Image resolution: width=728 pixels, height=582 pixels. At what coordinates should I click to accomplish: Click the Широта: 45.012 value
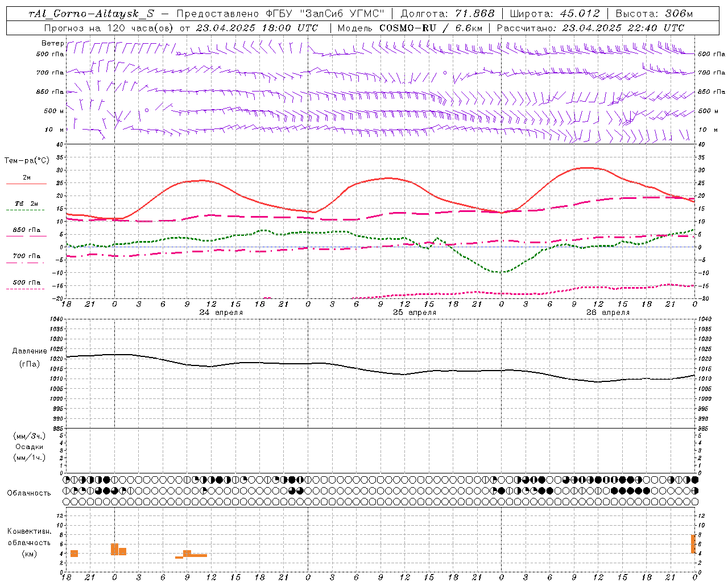[555, 14]
